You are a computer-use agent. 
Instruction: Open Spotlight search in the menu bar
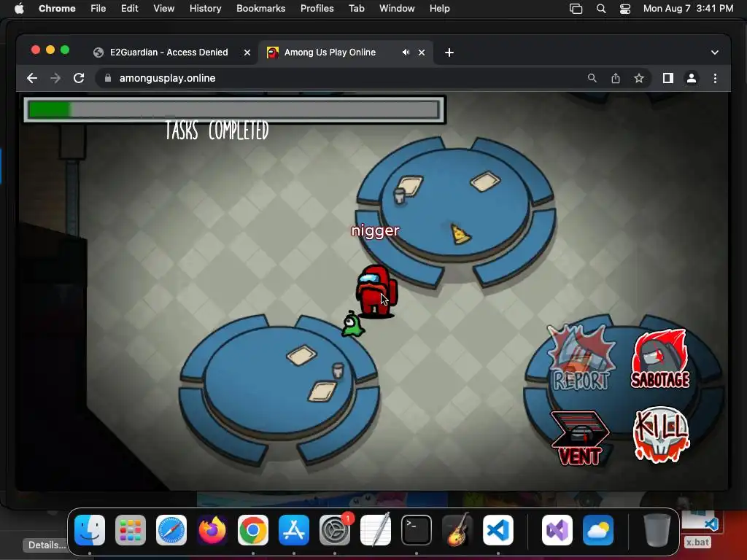point(601,9)
